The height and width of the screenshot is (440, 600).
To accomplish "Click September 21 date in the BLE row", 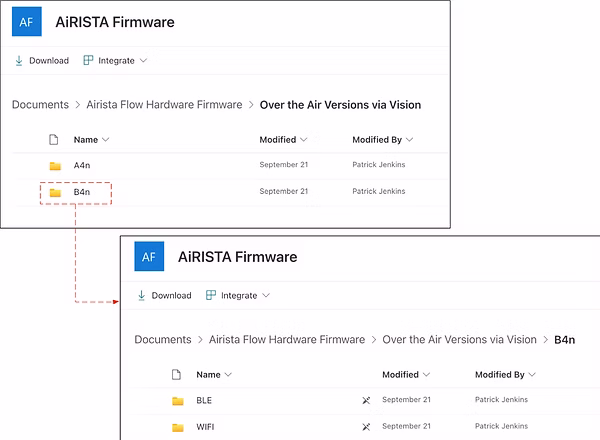I will pos(406,399).
